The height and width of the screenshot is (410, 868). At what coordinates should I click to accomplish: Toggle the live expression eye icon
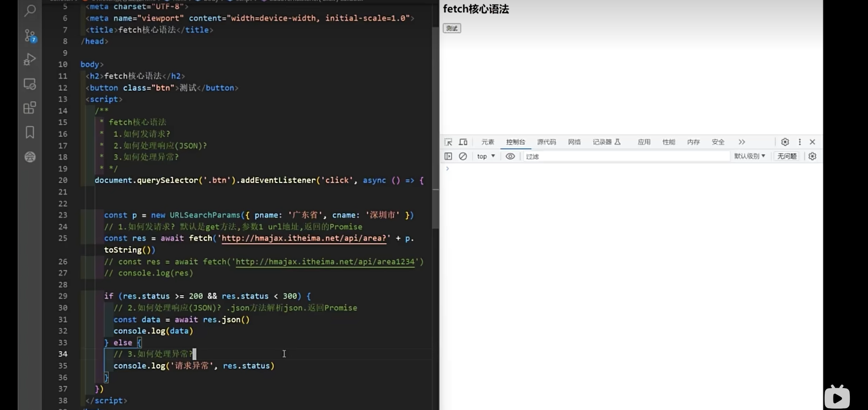click(510, 156)
